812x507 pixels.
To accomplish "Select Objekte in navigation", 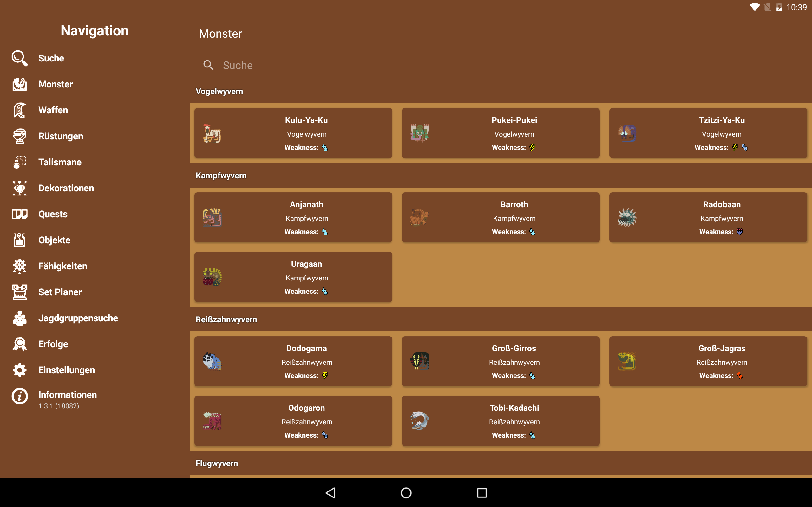I will pyautogui.click(x=54, y=240).
